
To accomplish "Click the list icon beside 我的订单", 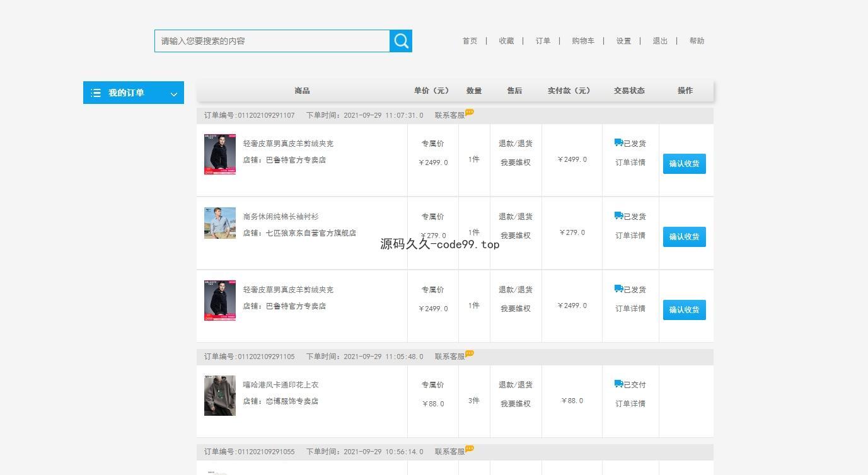I will (96, 93).
